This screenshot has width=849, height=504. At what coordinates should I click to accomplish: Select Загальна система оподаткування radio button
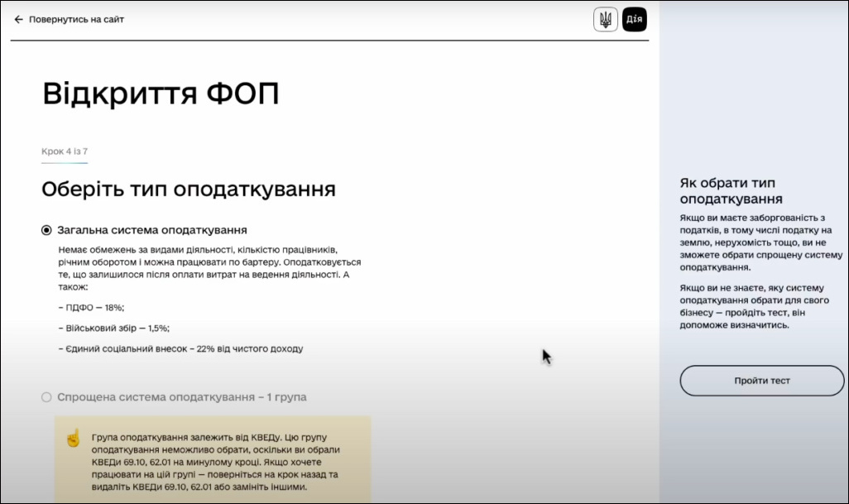coord(46,230)
